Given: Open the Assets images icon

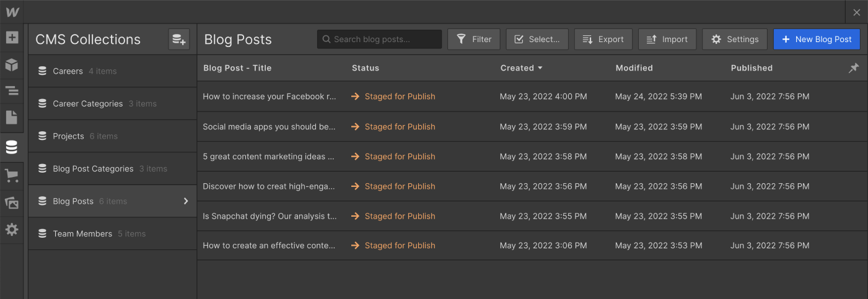Looking at the screenshot, I should click(x=12, y=203).
